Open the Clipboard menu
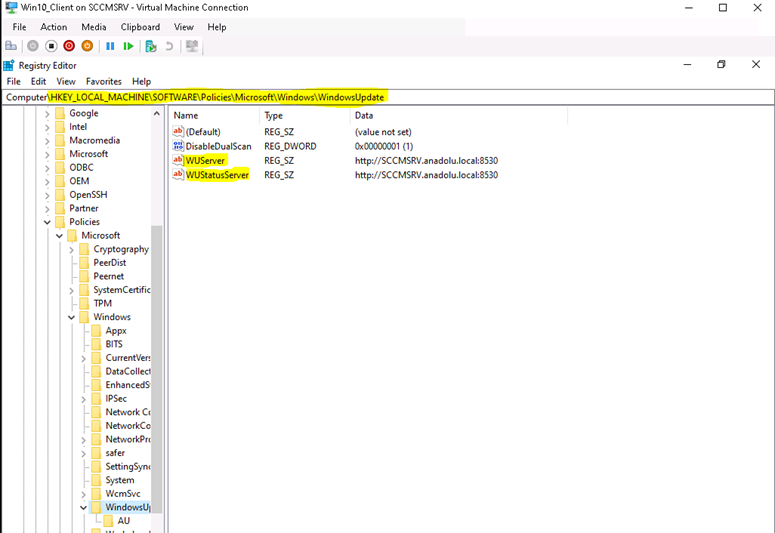The height and width of the screenshot is (533, 775). [x=140, y=27]
